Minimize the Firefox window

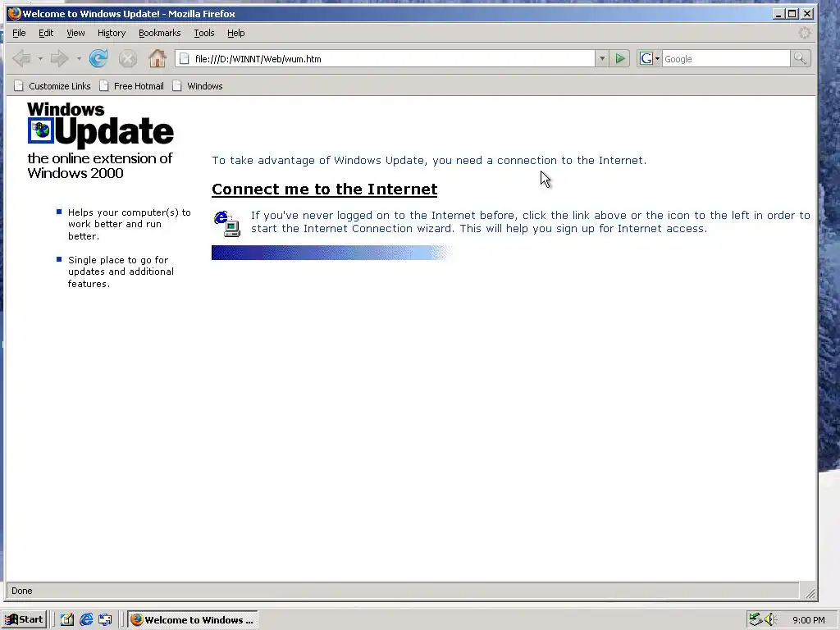coord(779,14)
